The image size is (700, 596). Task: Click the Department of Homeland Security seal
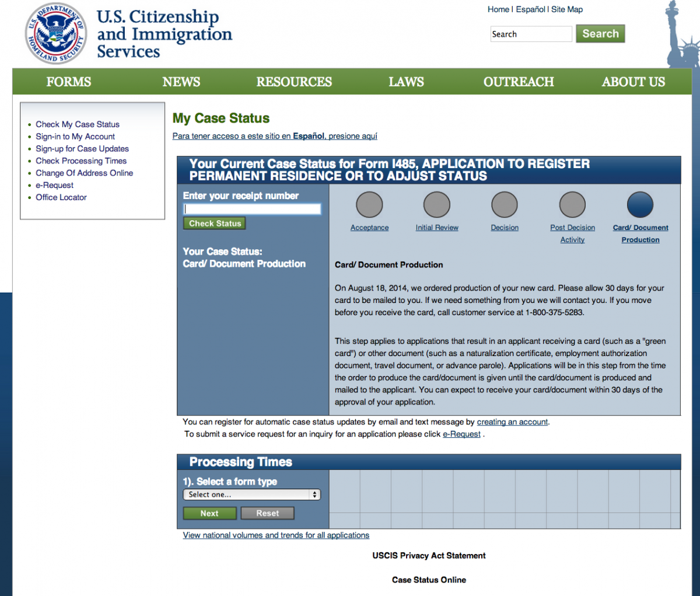pyautogui.click(x=56, y=33)
